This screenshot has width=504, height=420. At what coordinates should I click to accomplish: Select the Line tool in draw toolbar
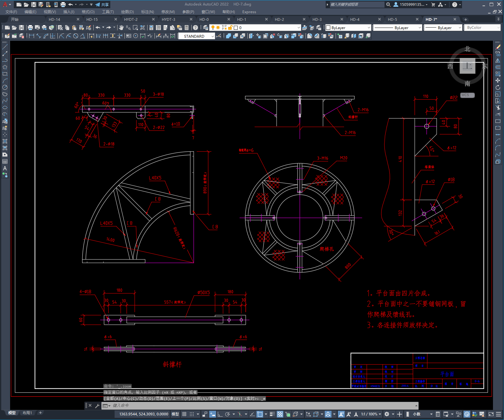coord(5,47)
